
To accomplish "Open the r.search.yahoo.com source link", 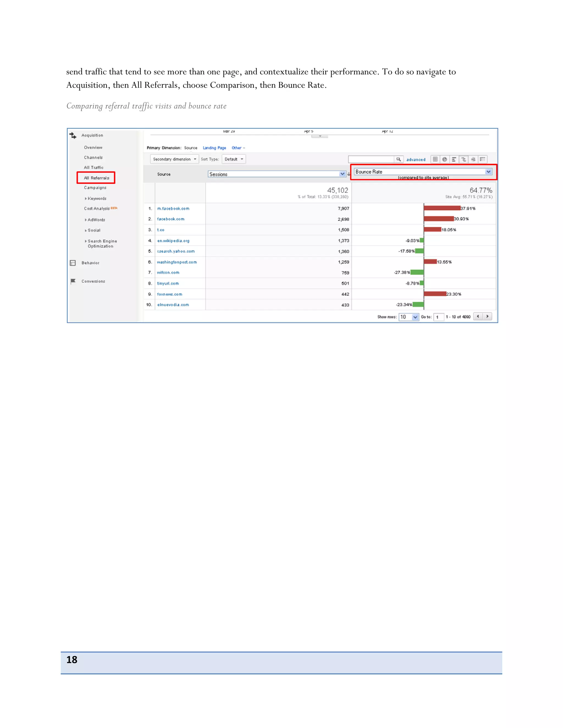I will 176,251.
